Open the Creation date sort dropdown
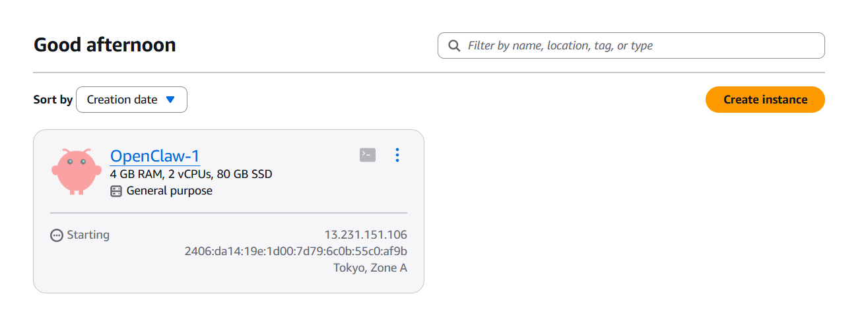 (131, 100)
